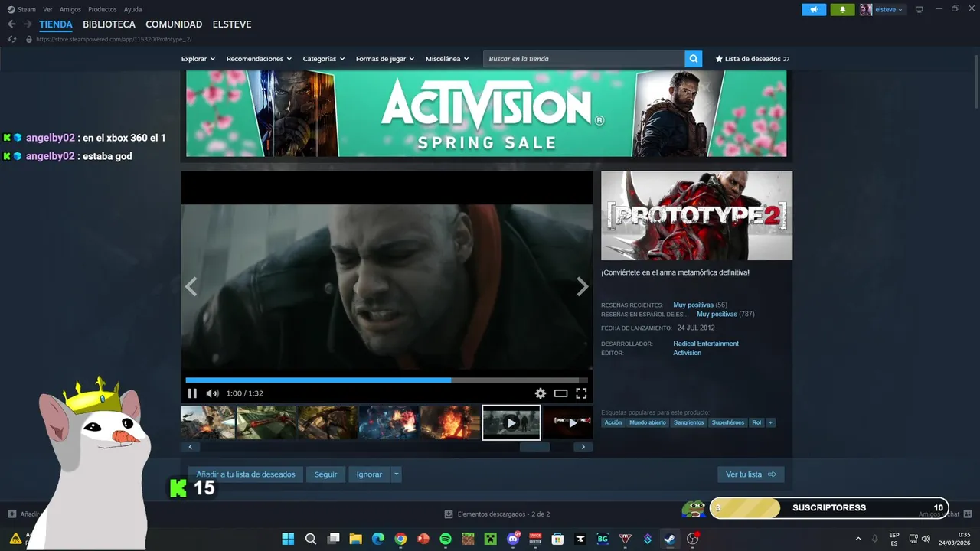Switch the video to fullscreen
The height and width of the screenshot is (551, 980).
pyautogui.click(x=581, y=393)
